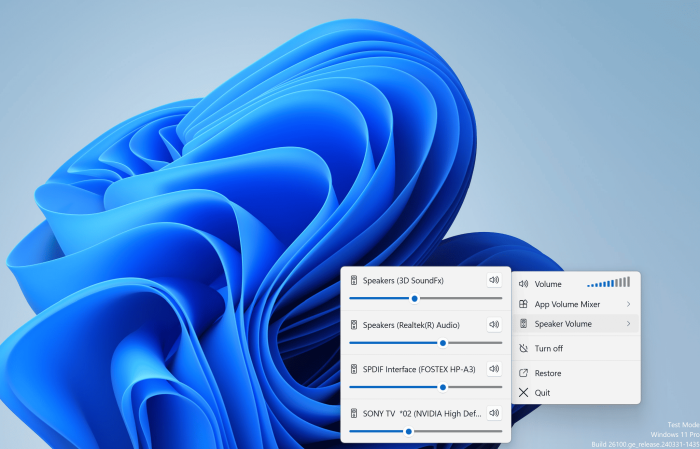Image resolution: width=700 pixels, height=449 pixels.
Task: Click the Volume menu entry
Action: 576,284
